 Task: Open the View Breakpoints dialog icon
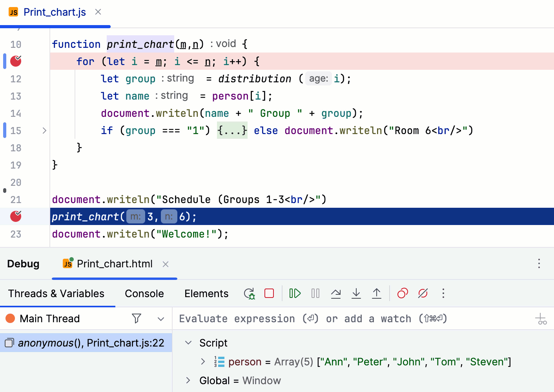pos(402,293)
